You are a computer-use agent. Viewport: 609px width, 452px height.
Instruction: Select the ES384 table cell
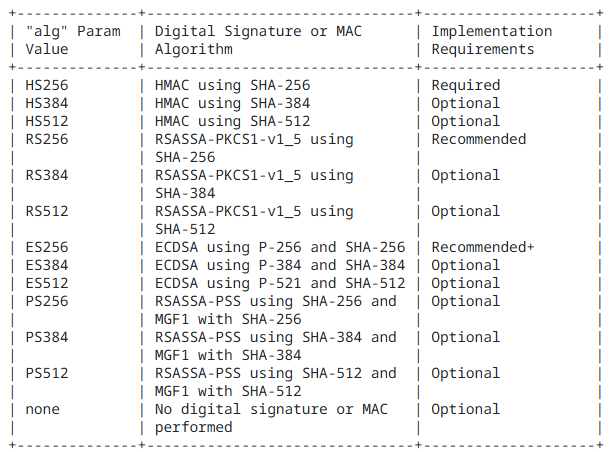(47, 265)
